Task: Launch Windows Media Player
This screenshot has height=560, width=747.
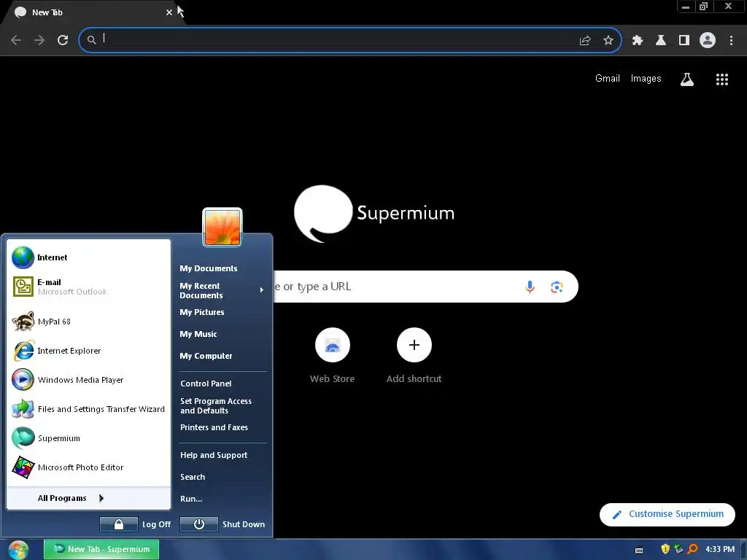Action: (88, 380)
